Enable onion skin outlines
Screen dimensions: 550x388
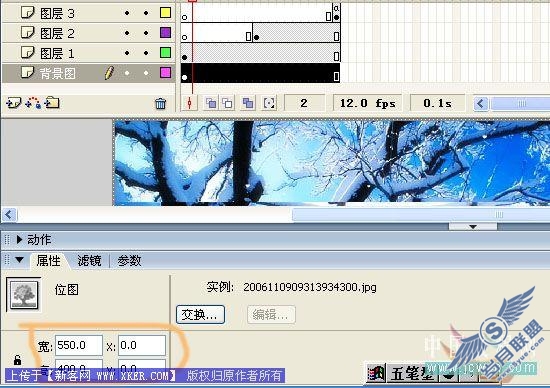point(228,103)
